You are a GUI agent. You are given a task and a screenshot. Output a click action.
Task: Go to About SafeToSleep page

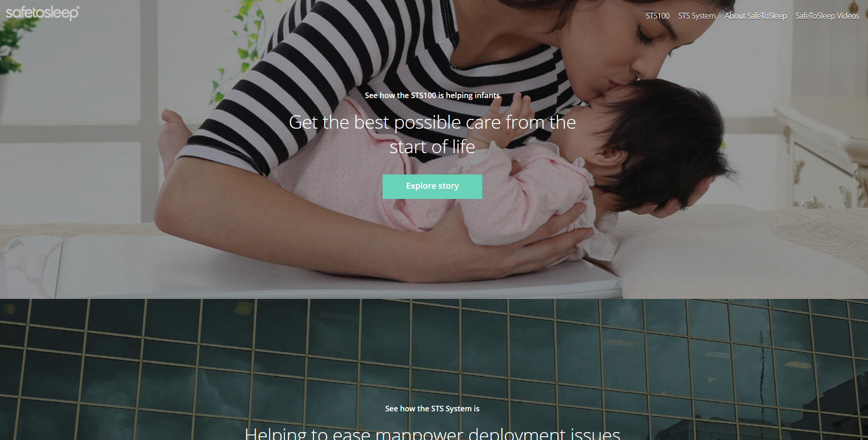(755, 16)
